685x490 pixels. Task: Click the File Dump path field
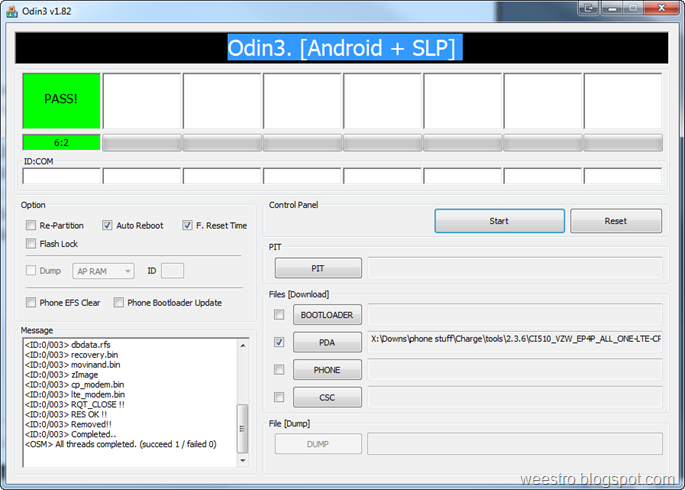pos(515,444)
